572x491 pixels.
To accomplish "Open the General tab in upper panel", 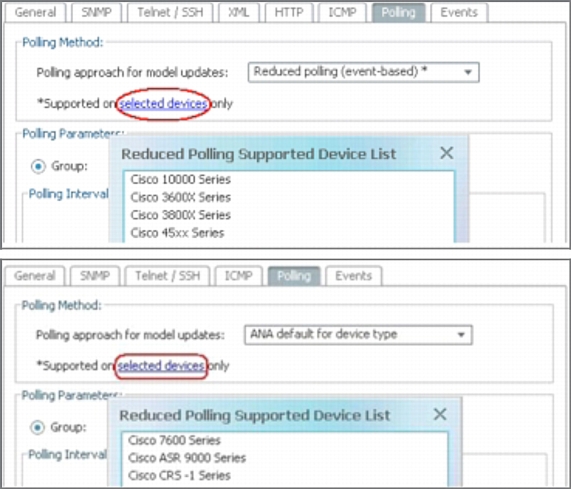I will [x=35, y=13].
